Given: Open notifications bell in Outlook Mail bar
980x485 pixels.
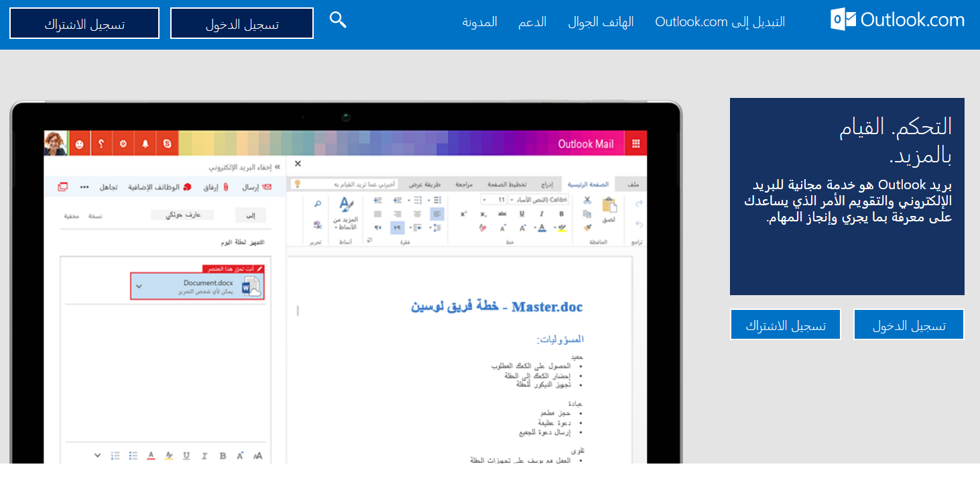Looking at the screenshot, I should pos(145,144).
